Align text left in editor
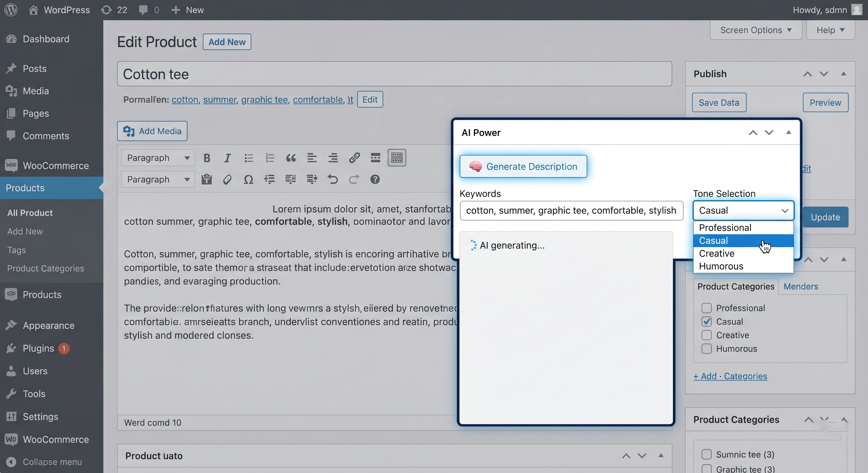 click(312, 158)
